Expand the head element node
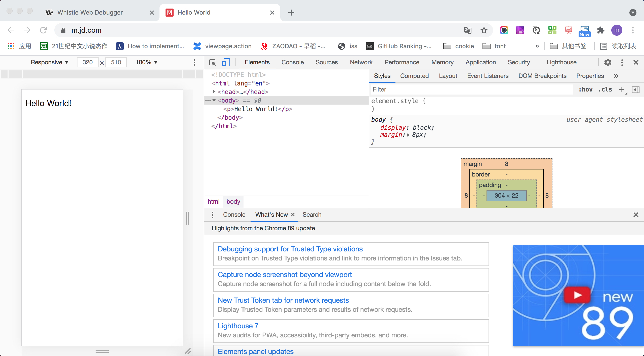The width and height of the screenshot is (644, 356). coord(214,92)
